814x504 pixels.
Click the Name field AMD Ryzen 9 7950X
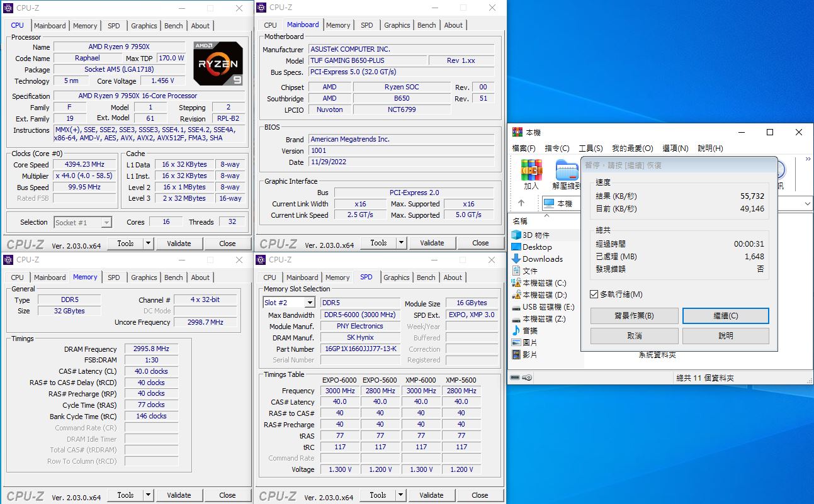(x=119, y=47)
